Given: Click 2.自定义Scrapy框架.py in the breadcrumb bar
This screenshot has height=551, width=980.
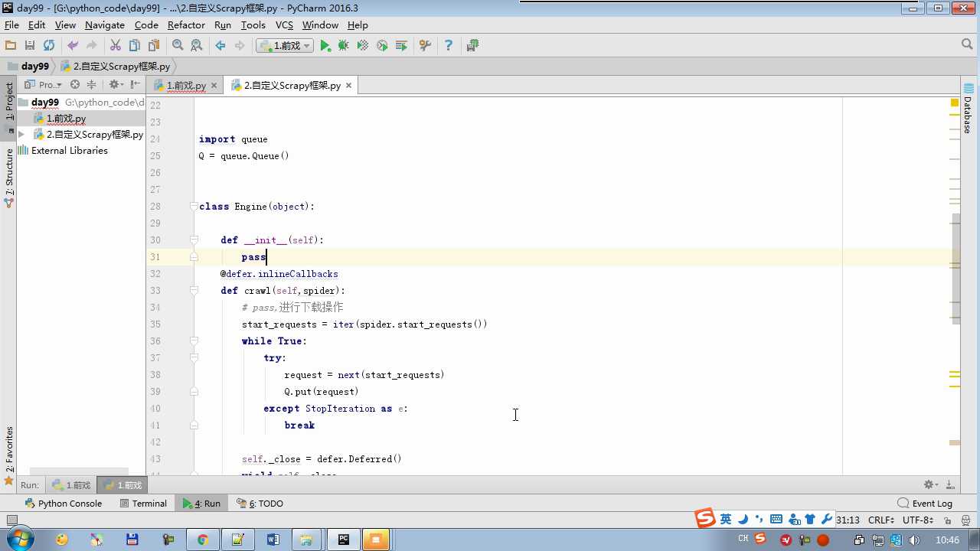Looking at the screenshot, I should 115,67.
